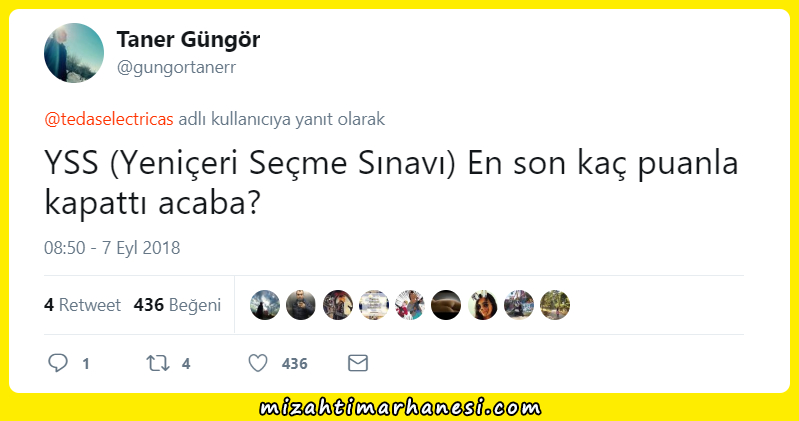Open Taner Güngör's profile picture
Viewport: 799px width, 421px height.
[x=74, y=52]
